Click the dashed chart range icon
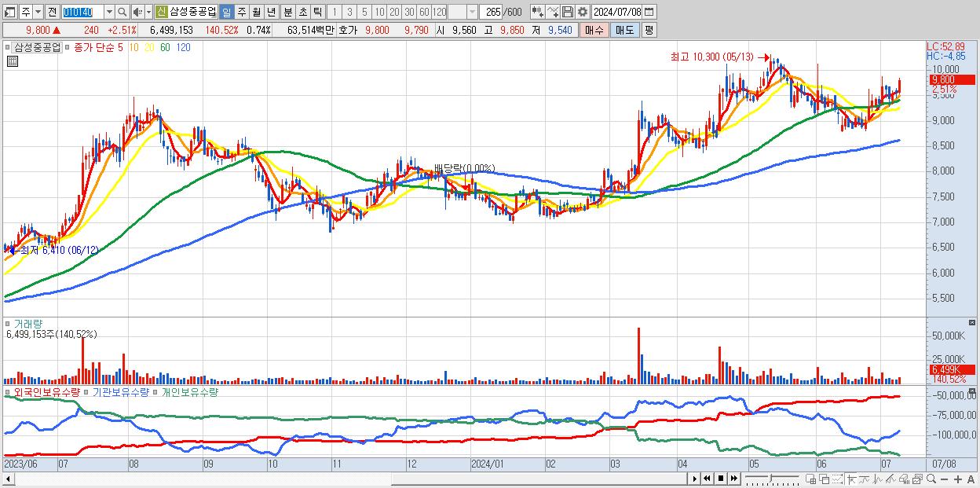The width and height of the screenshot is (980, 488). coord(837,479)
